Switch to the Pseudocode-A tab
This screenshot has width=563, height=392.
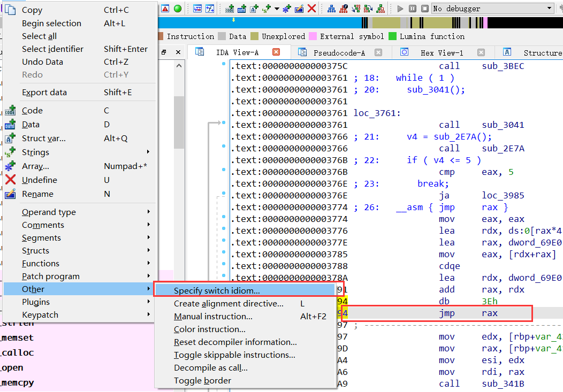pos(339,53)
